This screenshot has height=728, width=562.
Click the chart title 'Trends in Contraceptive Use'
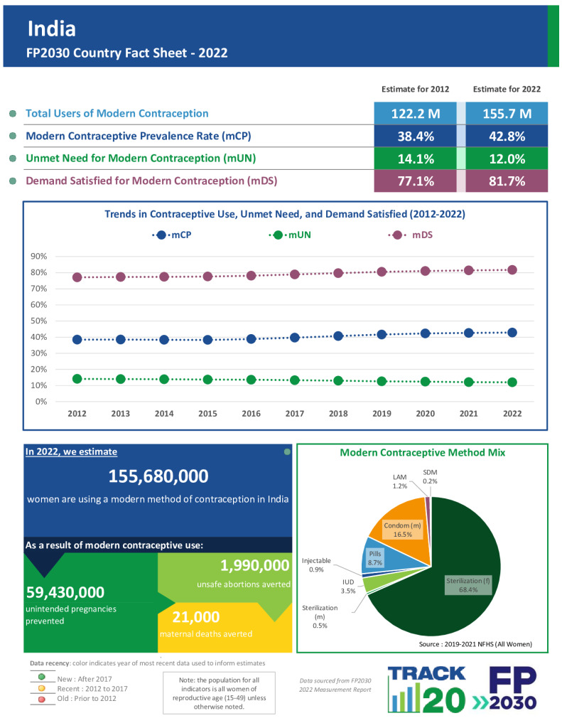pos(284,214)
